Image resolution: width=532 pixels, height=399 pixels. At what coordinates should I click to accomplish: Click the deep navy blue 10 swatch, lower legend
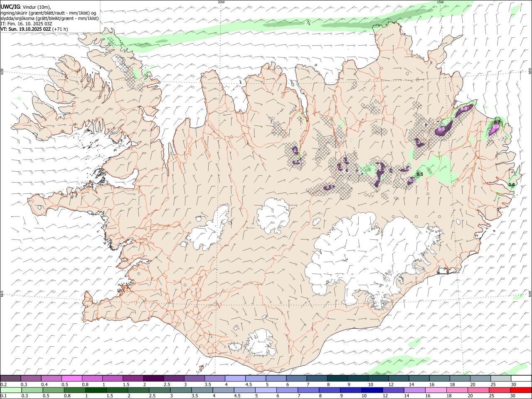(x=372, y=390)
